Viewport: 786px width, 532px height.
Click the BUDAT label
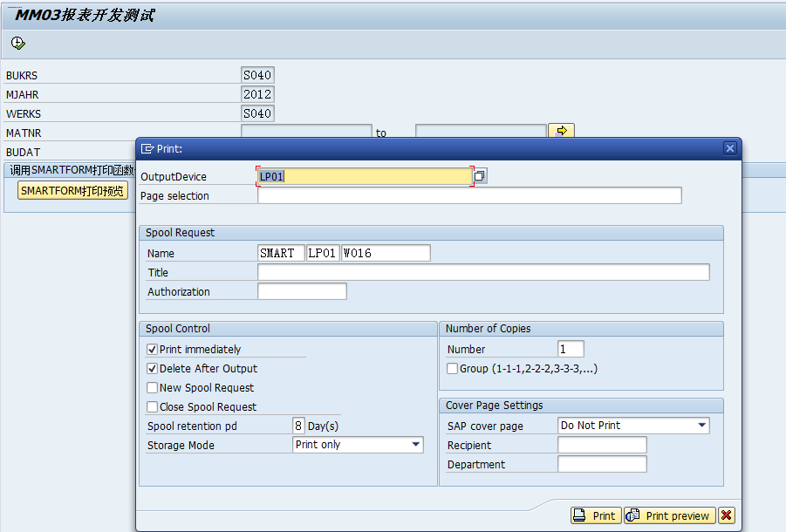click(x=23, y=153)
